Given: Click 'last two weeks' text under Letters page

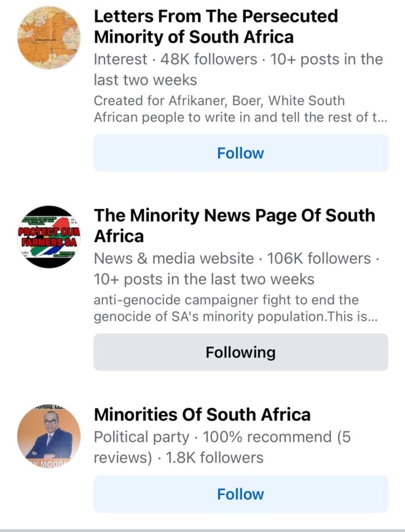Looking at the screenshot, I should 145,80.
